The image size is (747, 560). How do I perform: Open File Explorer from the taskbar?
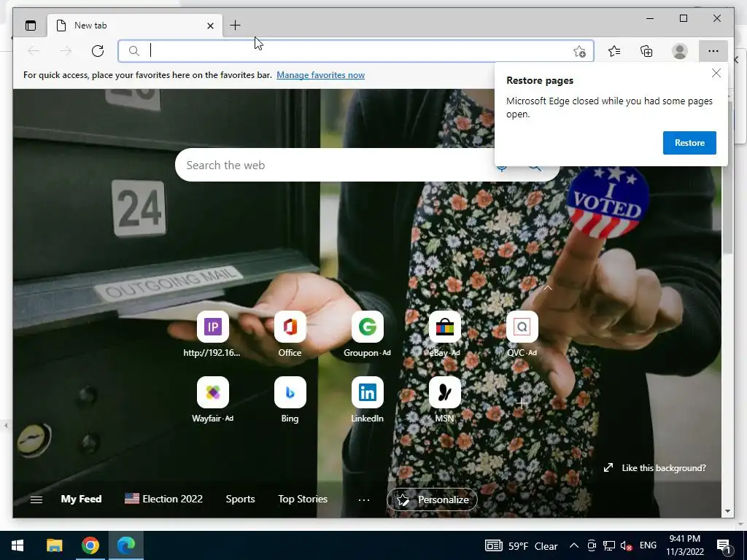pyautogui.click(x=54, y=545)
